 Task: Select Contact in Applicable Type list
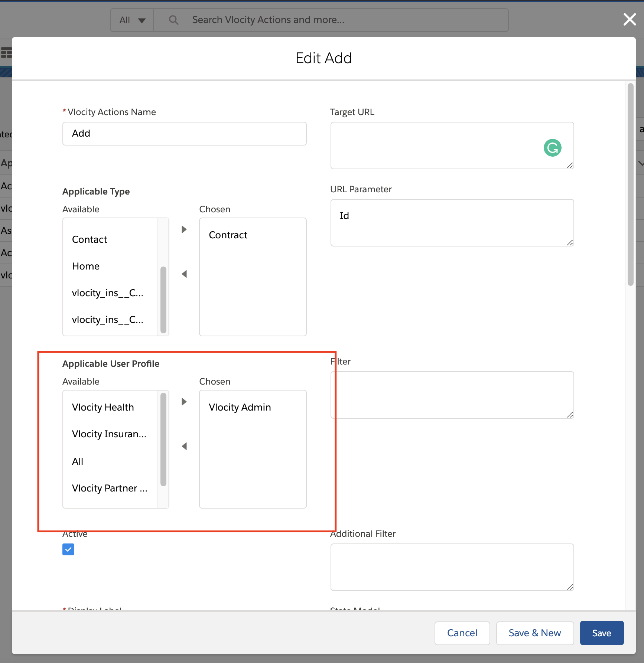click(x=111, y=239)
